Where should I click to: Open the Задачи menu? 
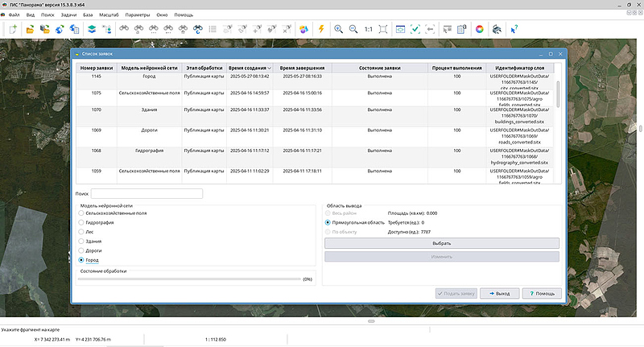point(68,15)
